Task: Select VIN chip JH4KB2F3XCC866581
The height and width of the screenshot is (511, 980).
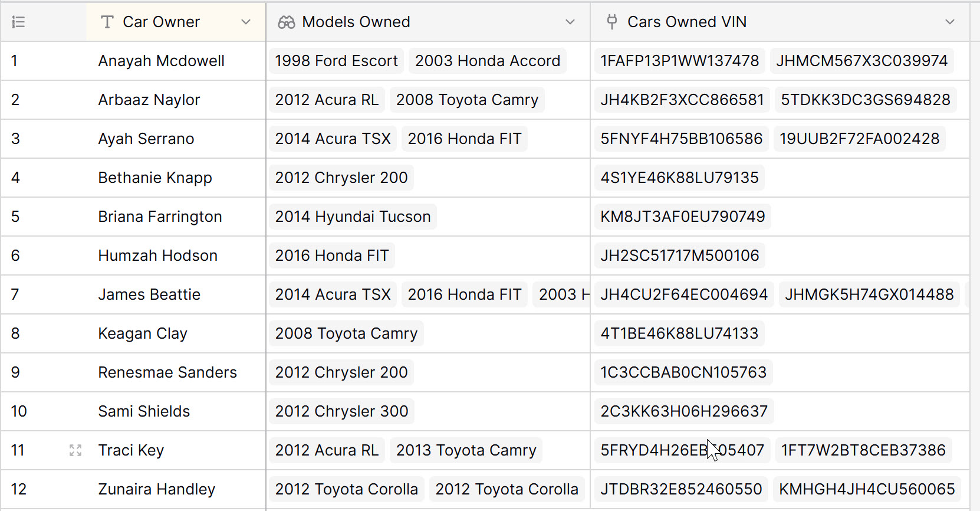Action: 682,100
